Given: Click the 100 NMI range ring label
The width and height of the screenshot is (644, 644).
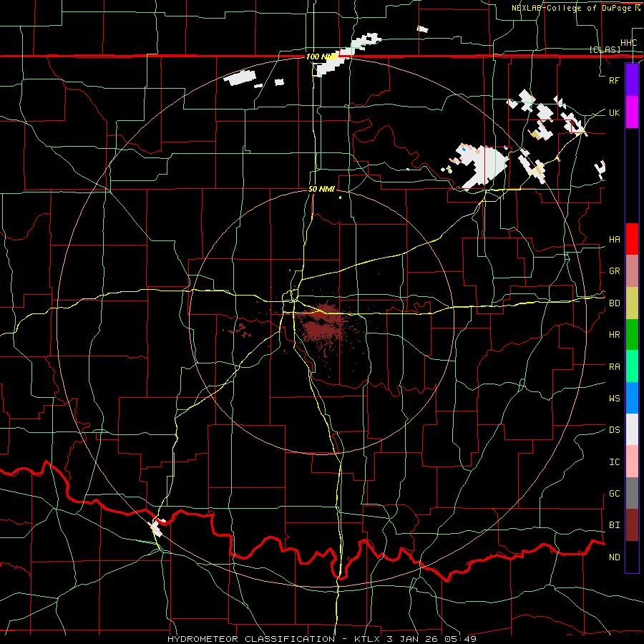Looking at the screenshot, I should [321, 57].
